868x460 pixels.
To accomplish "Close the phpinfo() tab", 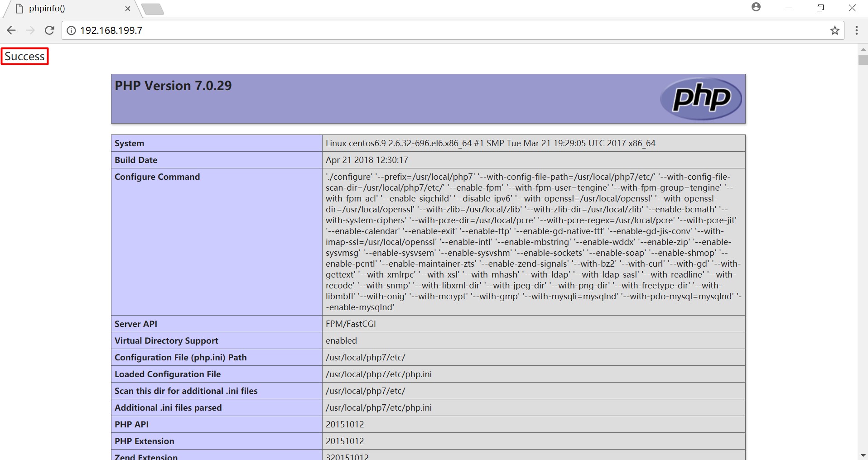I will pos(128,9).
